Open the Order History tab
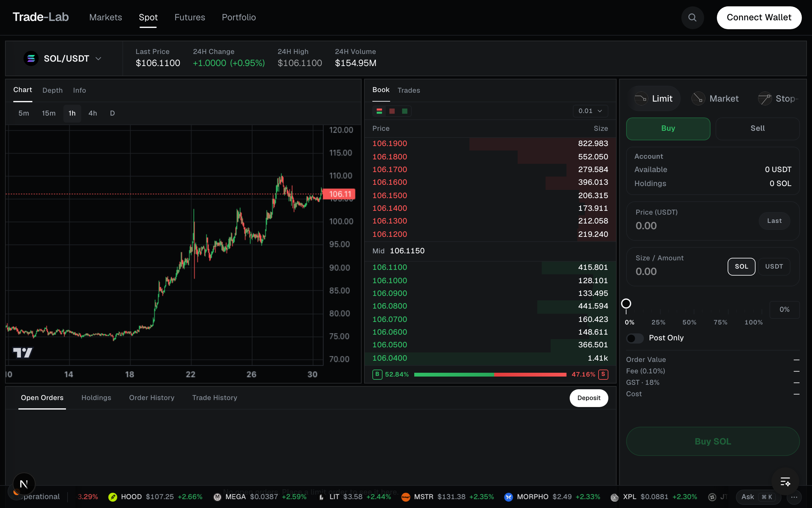 tap(152, 398)
